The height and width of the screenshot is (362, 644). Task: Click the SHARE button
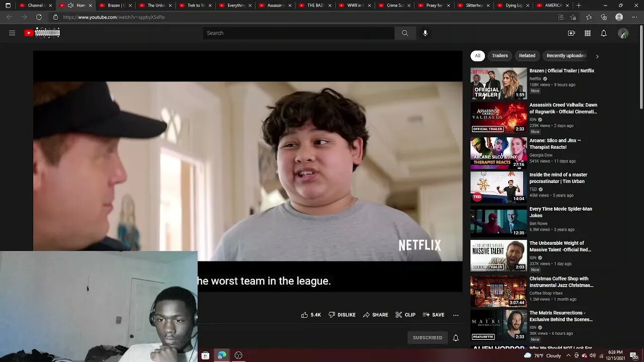[375, 315]
